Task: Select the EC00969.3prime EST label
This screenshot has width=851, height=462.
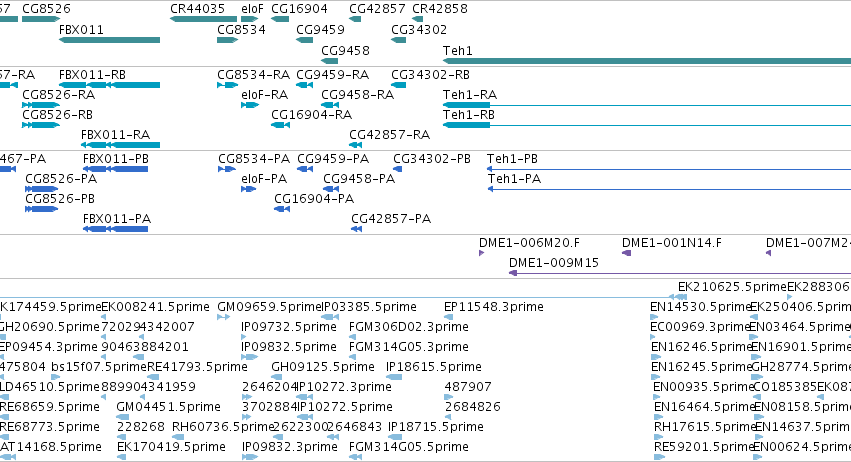Action: click(700, 327)
